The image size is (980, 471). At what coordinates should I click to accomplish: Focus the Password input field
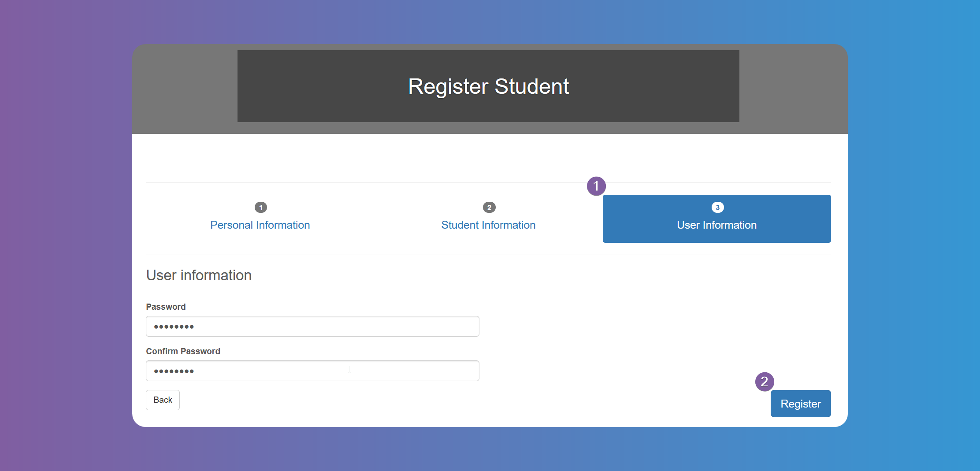tap(312, 326)
